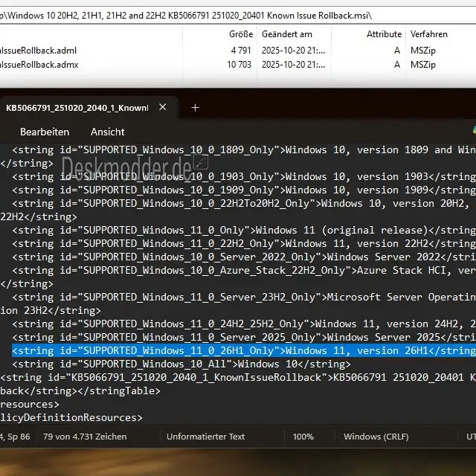
Task: Click file size 10 703 cell
Action: pyautogui.click(x=239, y=65)
